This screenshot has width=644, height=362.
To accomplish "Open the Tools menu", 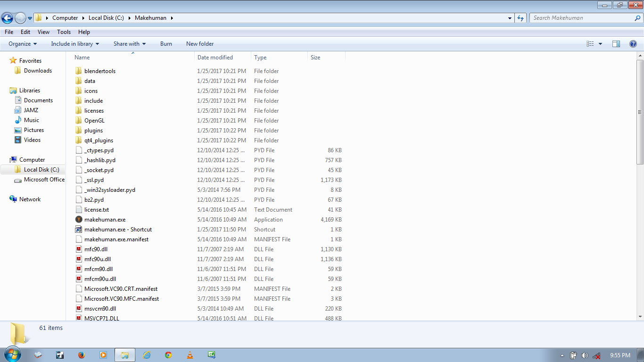I will pyautogui.click(x=64, y=32).
